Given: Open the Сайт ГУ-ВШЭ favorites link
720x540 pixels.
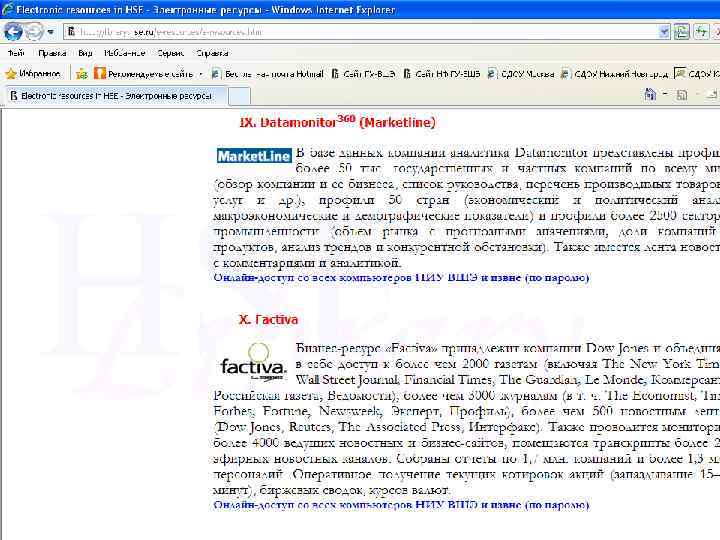Looking at the screenshot, I should pos(363,73).
